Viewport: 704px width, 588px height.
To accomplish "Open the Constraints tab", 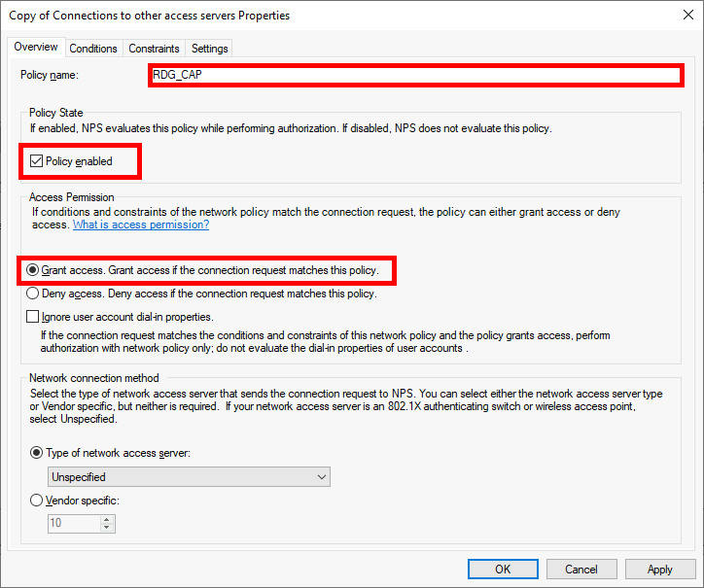I will 154,49.
